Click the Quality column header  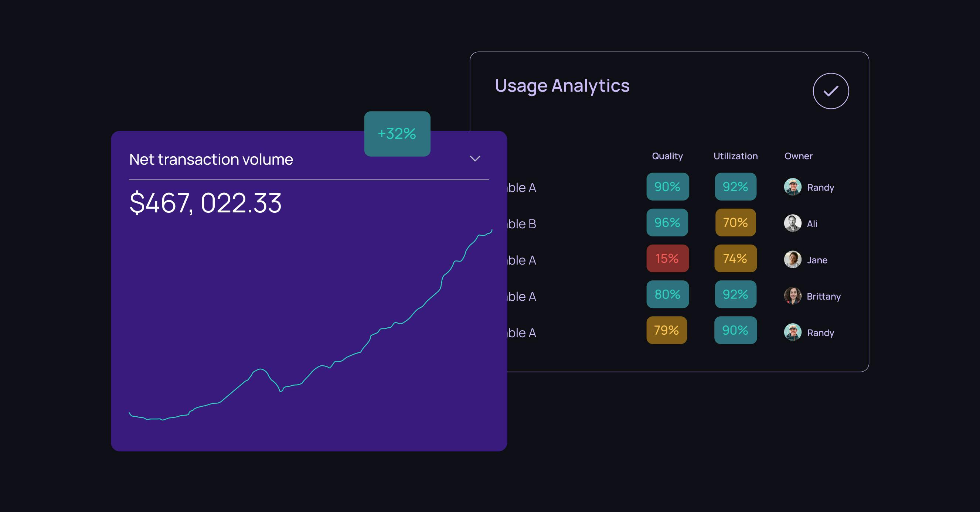point(667,156)
